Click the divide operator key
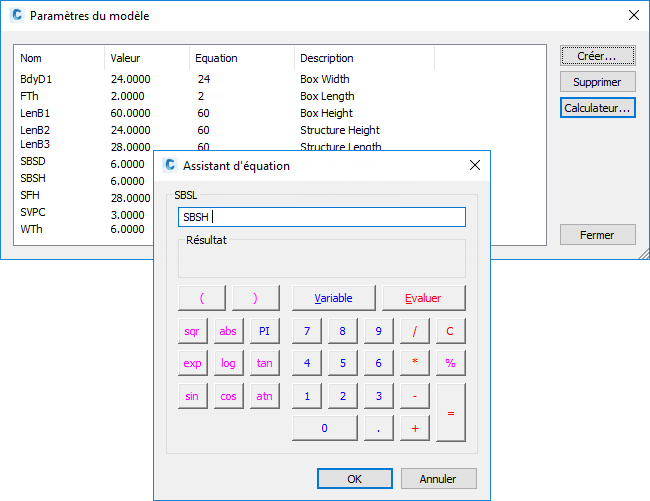 (x=415, y=331)
